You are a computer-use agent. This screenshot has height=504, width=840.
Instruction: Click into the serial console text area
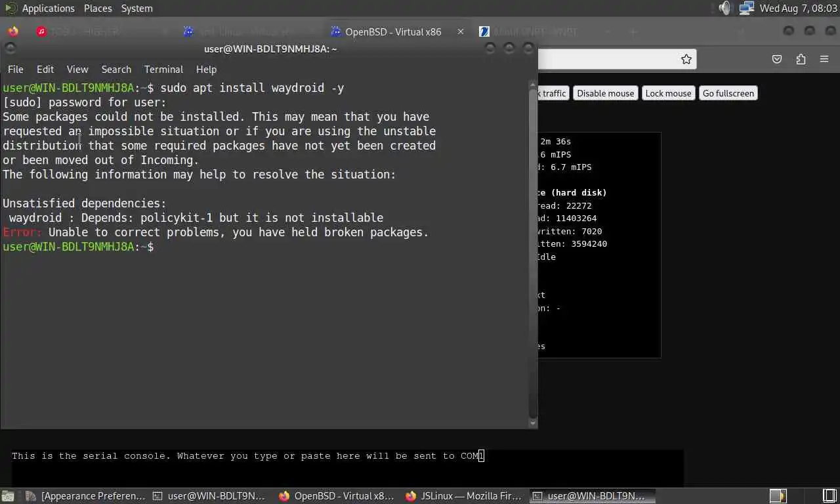347,468
